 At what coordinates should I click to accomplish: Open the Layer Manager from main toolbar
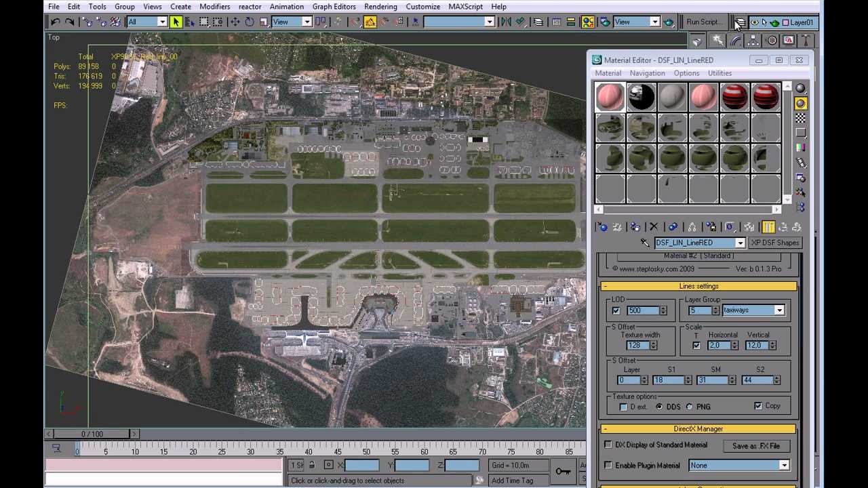pyautogui.click(x=538, y=22)
